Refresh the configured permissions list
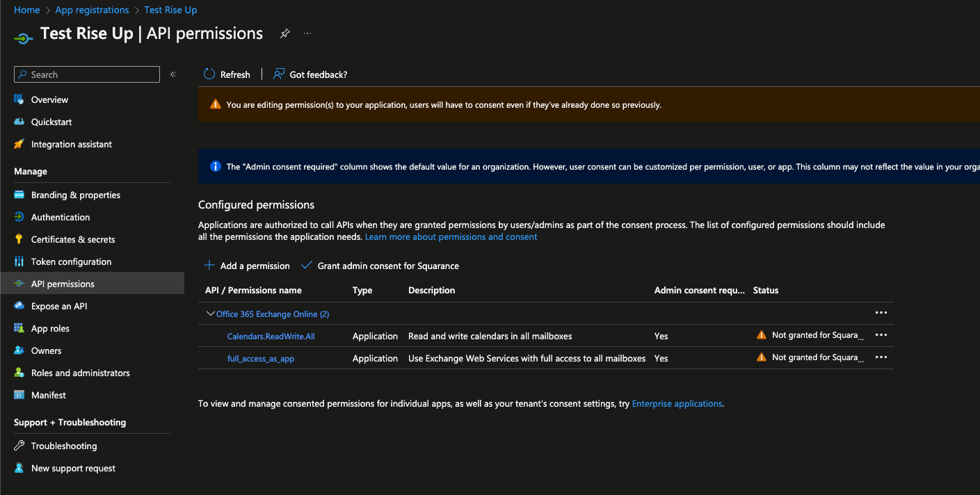Image resolution: width=980 pixels, height=495 pixels. pos(227,74)
